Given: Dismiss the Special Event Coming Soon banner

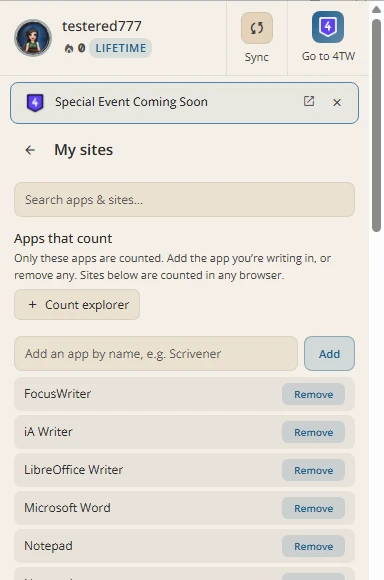Looking at the screenshot, I should pyautogui.click(x=337, y=102).
